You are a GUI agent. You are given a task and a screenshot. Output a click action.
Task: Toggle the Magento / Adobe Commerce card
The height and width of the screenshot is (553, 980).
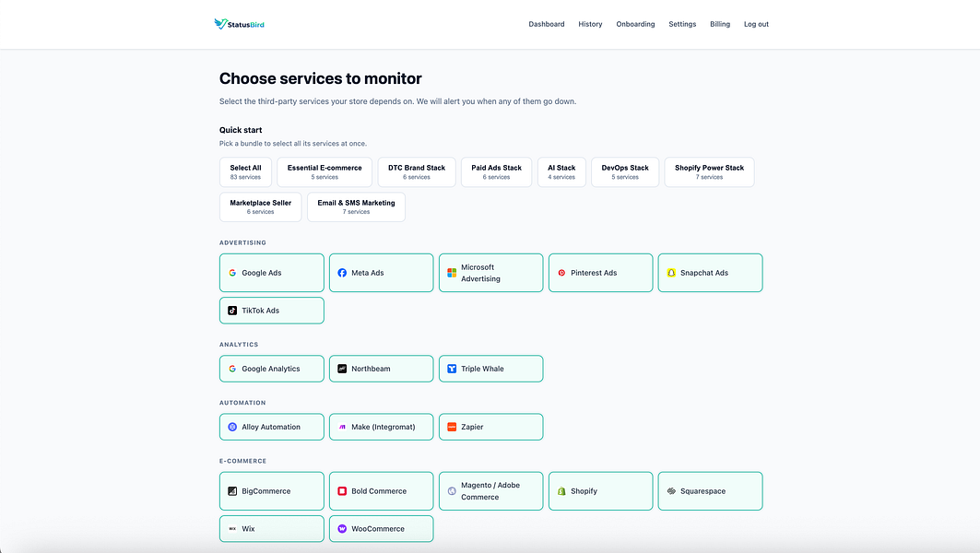tap(490, 491)
